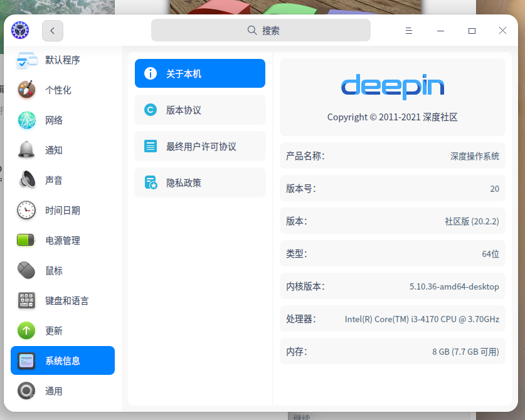Maximize the Control Center window
525x420 pixels.
point(472,31)
